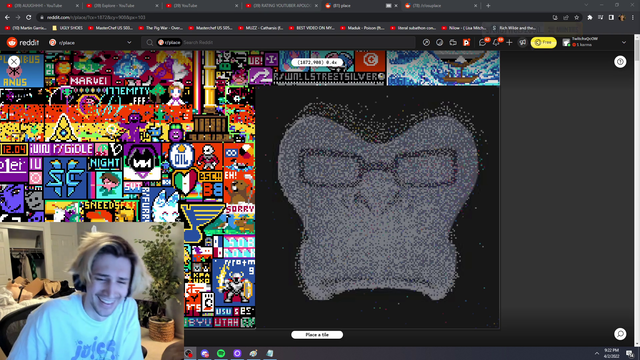Switch to the r/osuplace browser tab
640x360 pixels.
pos(441,6)
